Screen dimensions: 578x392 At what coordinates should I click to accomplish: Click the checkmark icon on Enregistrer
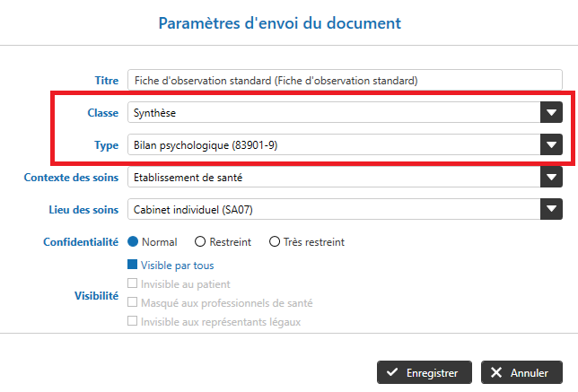pos(390,372)
